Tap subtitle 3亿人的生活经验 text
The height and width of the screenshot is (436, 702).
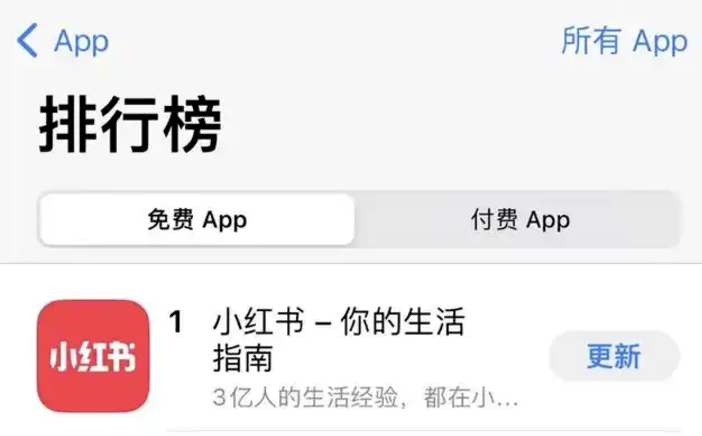(305, 397)
